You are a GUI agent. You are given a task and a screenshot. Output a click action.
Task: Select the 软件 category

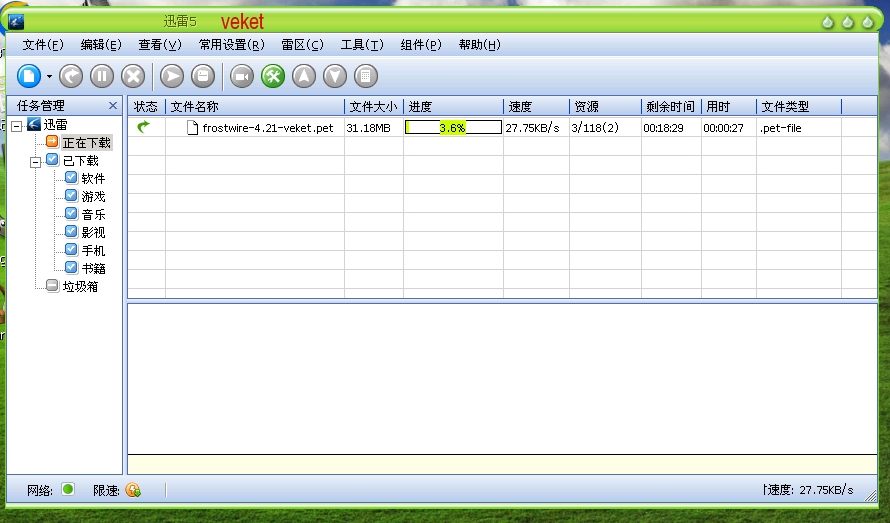(x=93, y=179)
